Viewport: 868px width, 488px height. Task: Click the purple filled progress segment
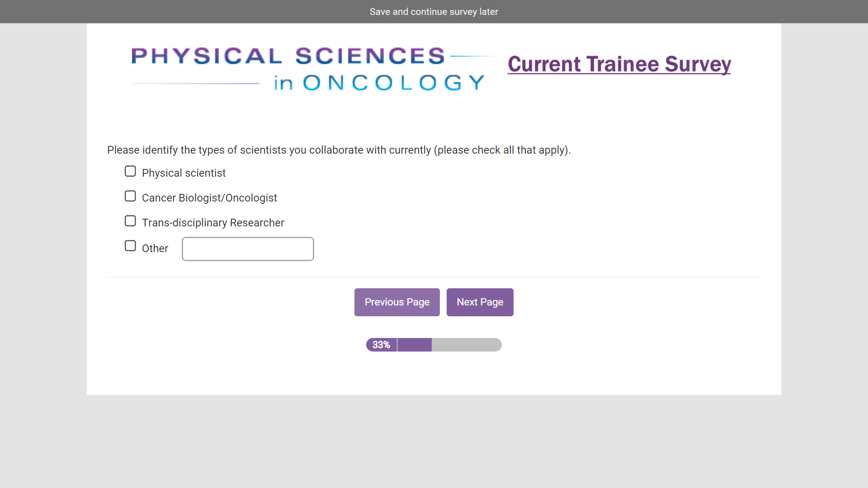coord(414,345)
